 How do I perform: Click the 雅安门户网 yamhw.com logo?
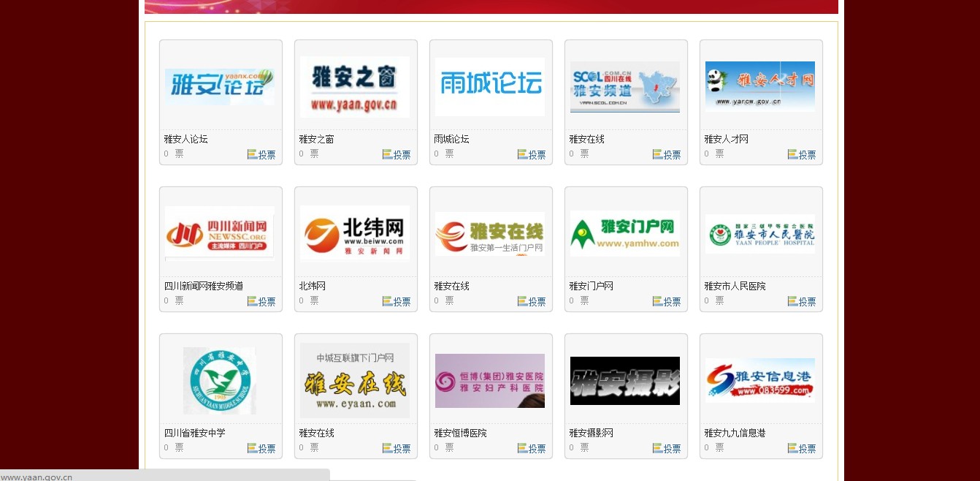[x=625, y=233]
